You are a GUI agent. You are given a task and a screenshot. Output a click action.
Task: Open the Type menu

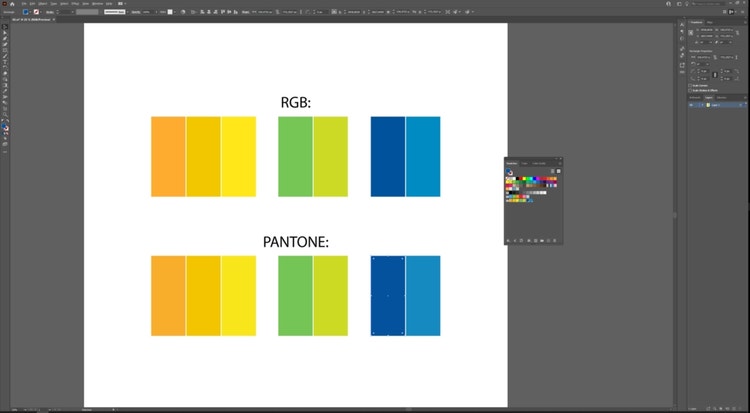54,3
